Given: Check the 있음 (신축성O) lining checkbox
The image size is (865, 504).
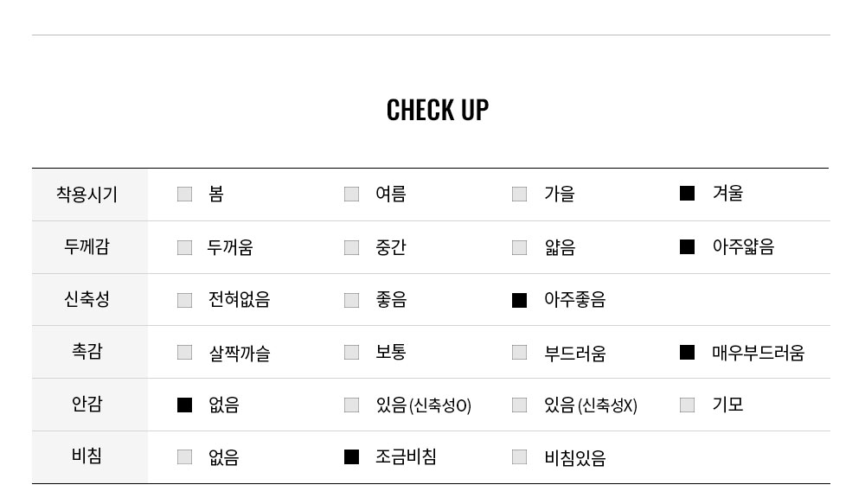Looking at the screenshot, I should click(x=351, y=405).
